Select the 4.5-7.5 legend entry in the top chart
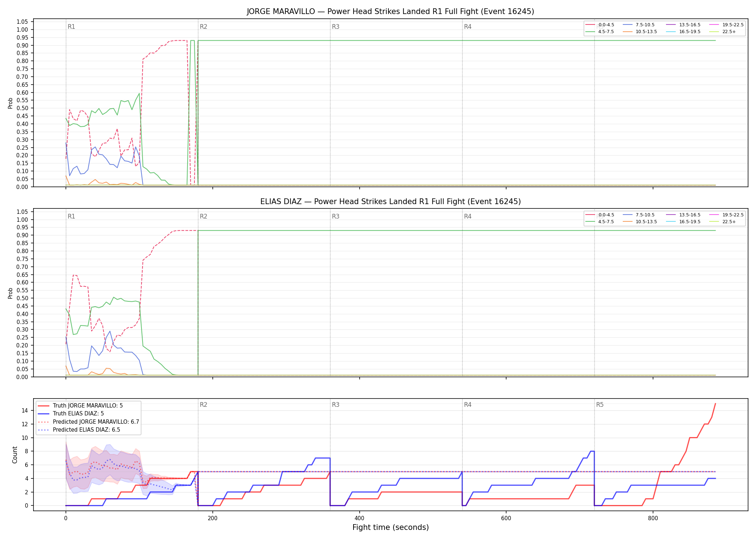756x540 pixels. pos(600,32)
